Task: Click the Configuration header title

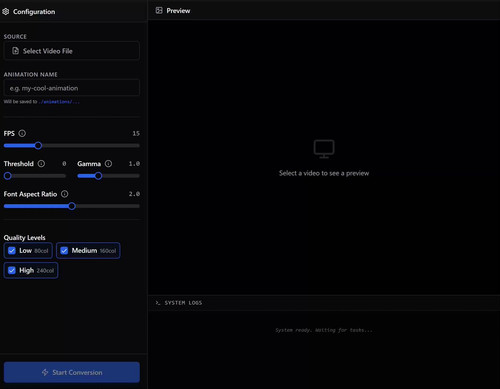Action: (34, 12)
